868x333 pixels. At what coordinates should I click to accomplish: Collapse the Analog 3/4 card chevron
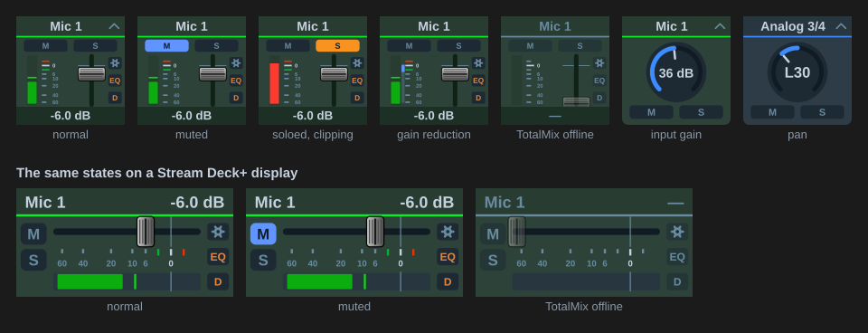[x=842, y=26]
